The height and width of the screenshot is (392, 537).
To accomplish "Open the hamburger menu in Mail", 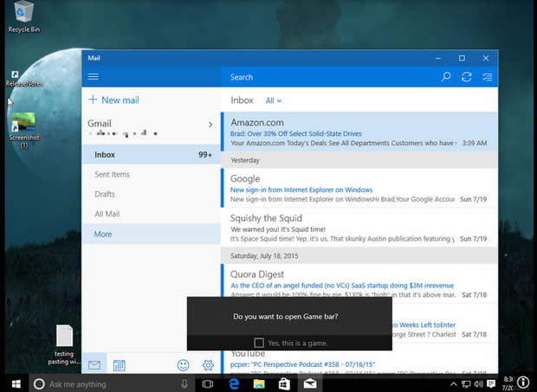I will coord(94,77).
